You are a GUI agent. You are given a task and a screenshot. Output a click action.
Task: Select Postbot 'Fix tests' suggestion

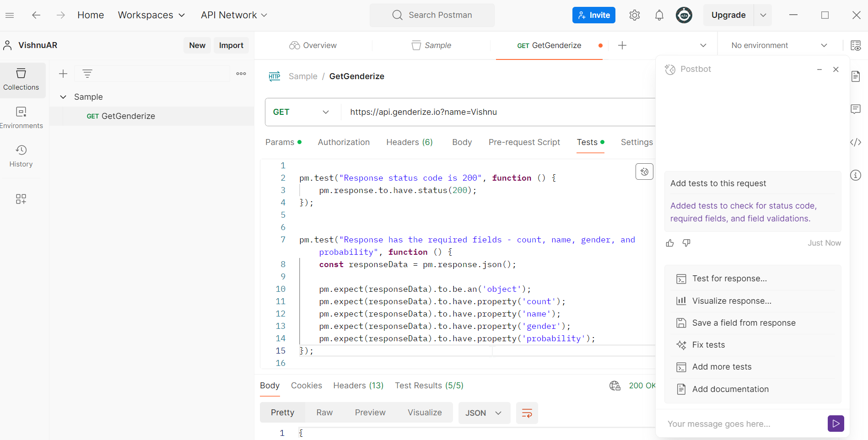tap(753, 345)
